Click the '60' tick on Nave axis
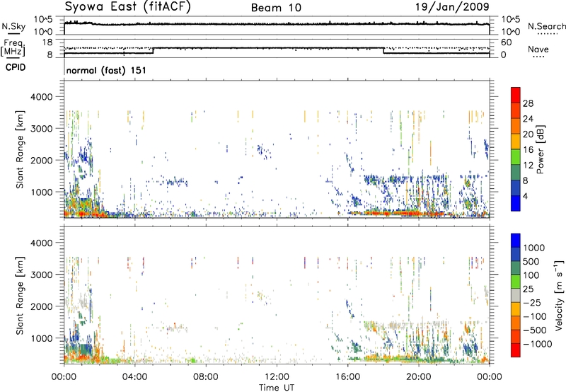 coord(507,42)
